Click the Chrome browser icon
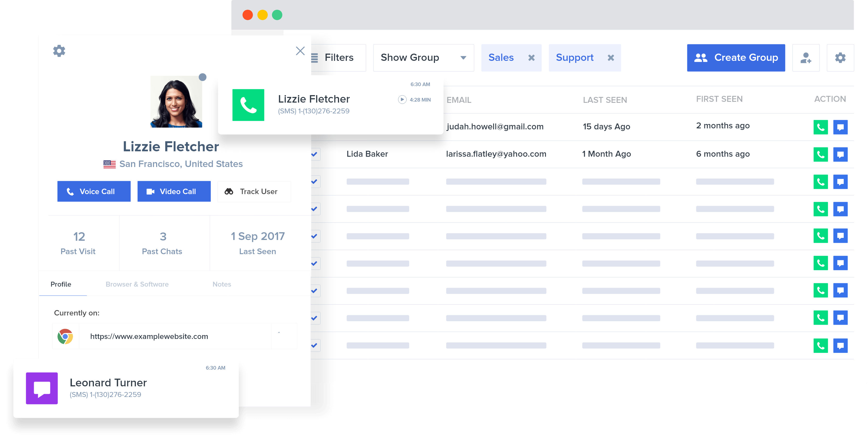This screenshot has width=868, height=441. 65,336
